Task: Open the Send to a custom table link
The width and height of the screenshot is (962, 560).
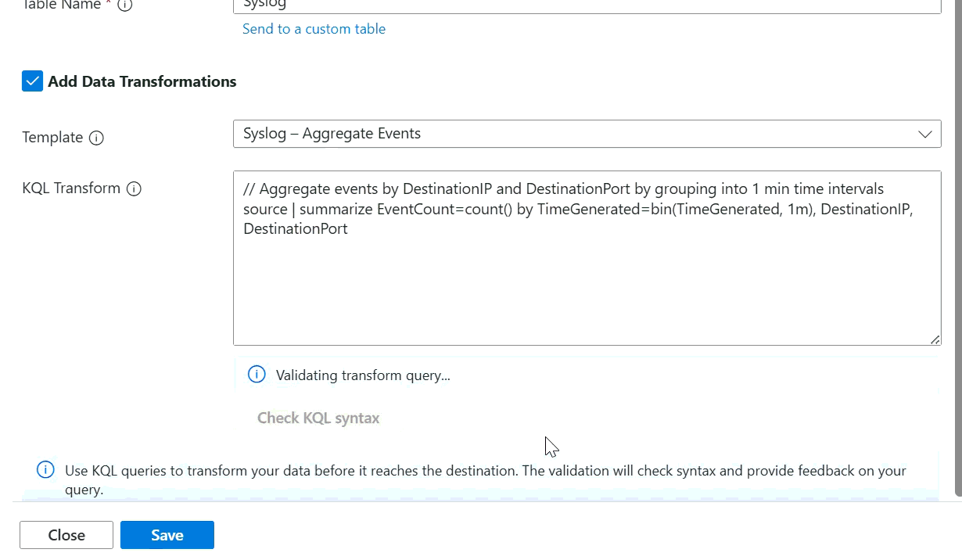Action: 314,29
